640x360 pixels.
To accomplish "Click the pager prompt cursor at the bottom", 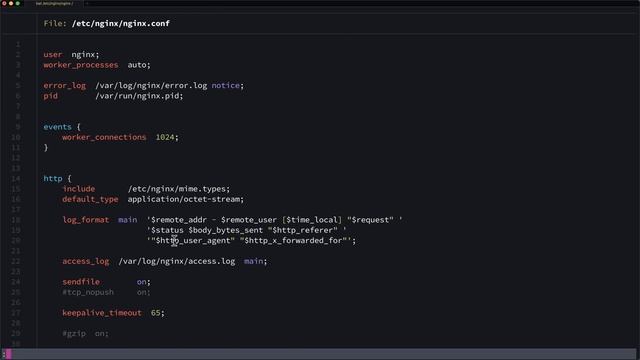I will (x=8, y=354).
